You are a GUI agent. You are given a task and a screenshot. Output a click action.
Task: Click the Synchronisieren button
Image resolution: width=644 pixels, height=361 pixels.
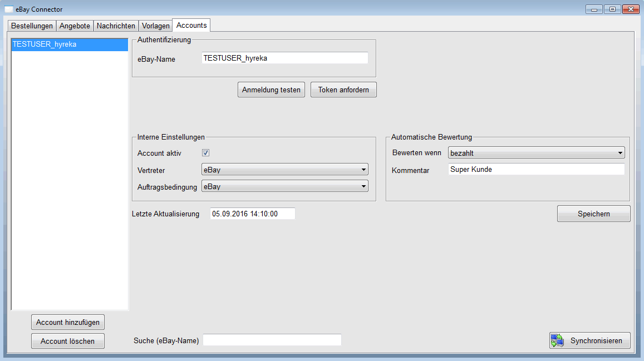point(590,340)
